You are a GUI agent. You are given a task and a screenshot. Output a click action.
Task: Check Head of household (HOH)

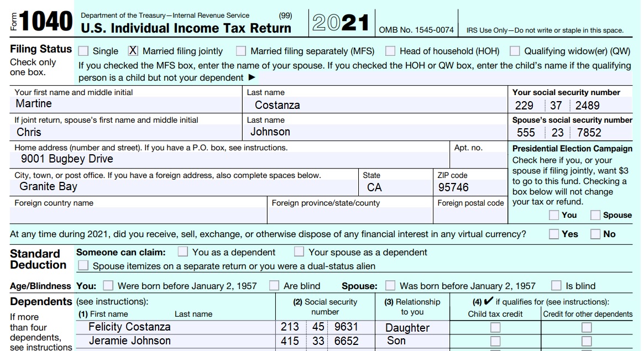[x=391, y=50]
